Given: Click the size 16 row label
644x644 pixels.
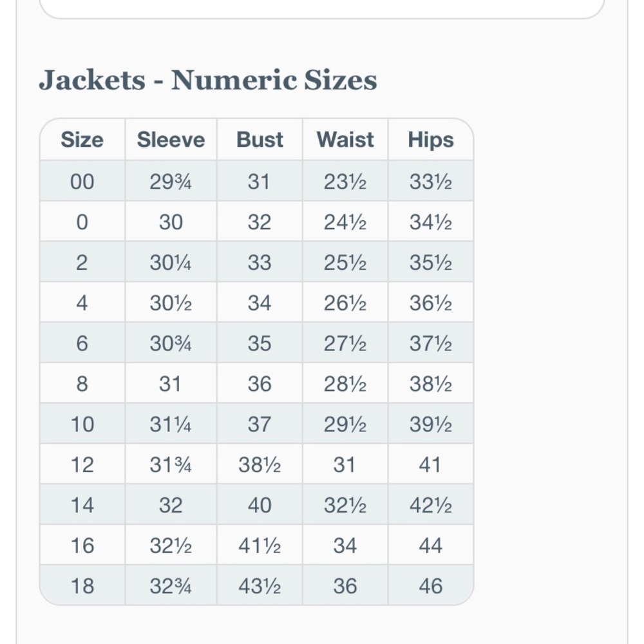Looking at the screenshot, I should click(82, 546).
